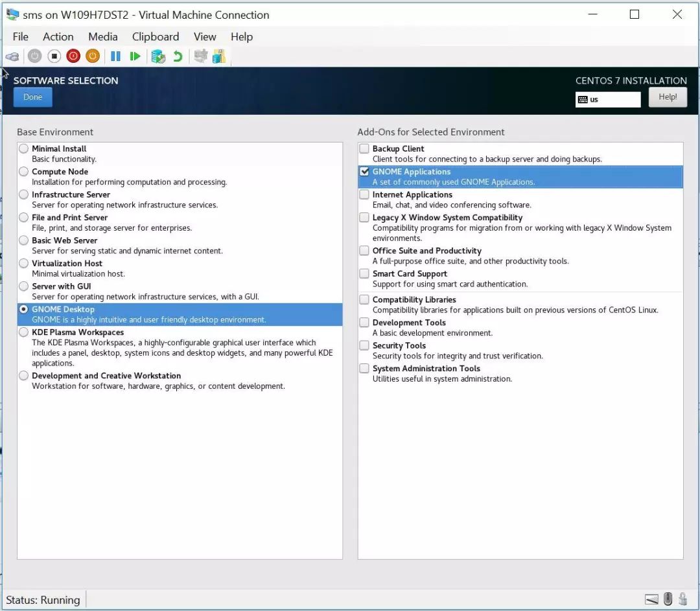Enable the Development Tools checkbox
The height and width of the screenshot is (611, 700).
point(364,322)
